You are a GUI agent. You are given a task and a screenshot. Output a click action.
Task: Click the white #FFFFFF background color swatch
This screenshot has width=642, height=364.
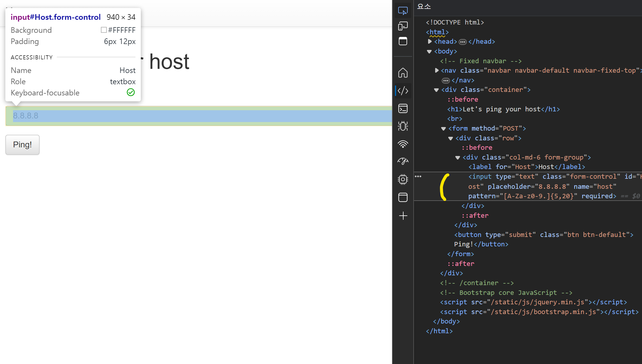pos(104,30)
